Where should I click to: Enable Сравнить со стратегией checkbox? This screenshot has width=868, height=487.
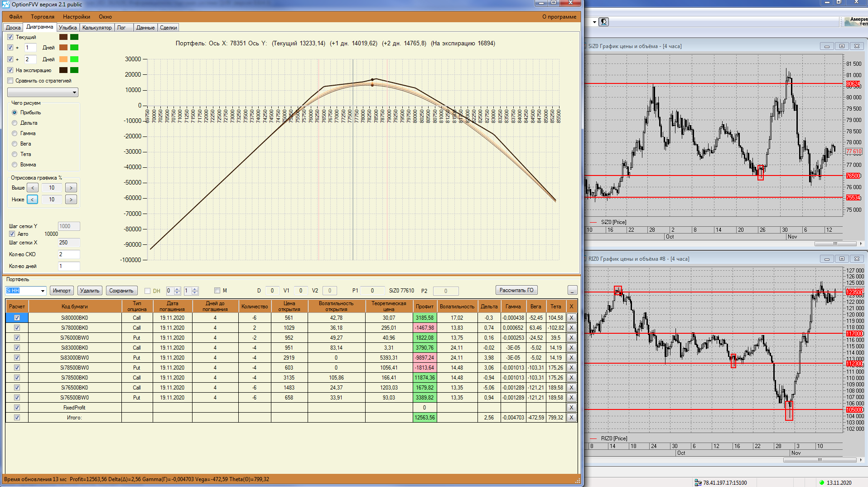coord(10,81)
